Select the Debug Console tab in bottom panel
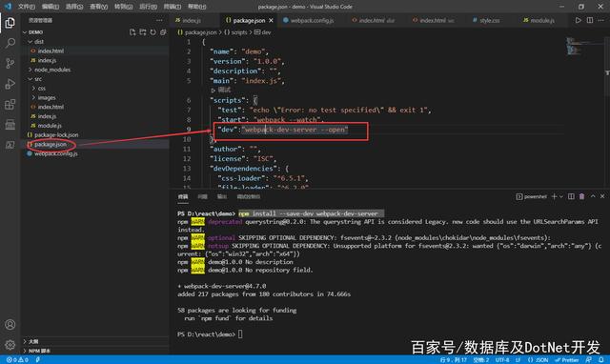The image size is (610, 364). [249, 197]
